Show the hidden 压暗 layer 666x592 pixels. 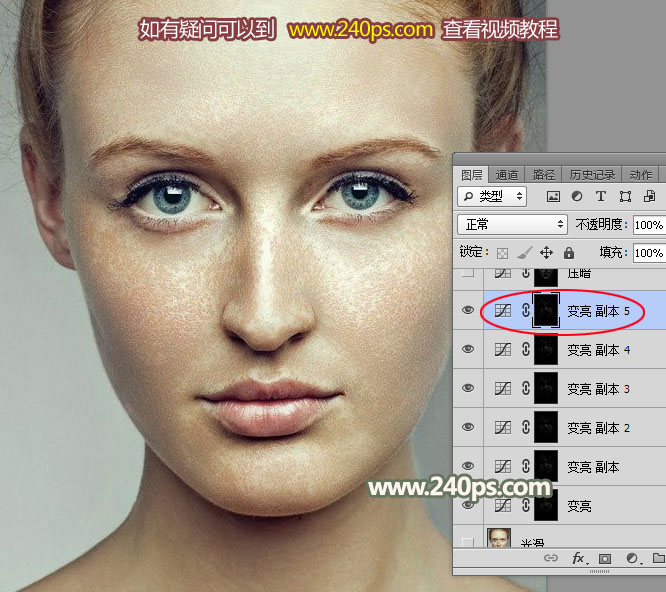coord(468,272)
